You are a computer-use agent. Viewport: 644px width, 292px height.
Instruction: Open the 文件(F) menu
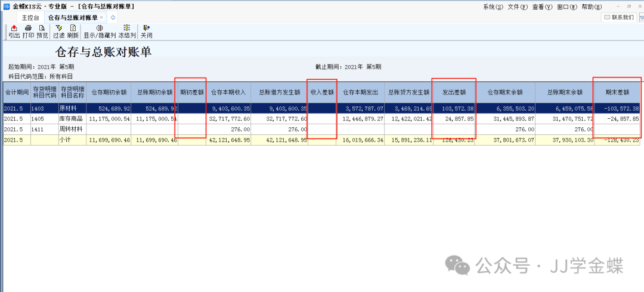coord(517,7)
